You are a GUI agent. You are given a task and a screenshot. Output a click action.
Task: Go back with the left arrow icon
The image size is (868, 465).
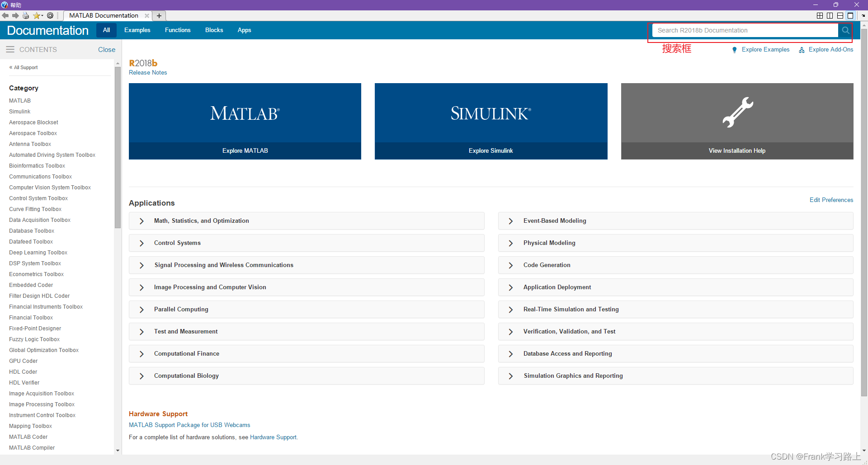5,15
